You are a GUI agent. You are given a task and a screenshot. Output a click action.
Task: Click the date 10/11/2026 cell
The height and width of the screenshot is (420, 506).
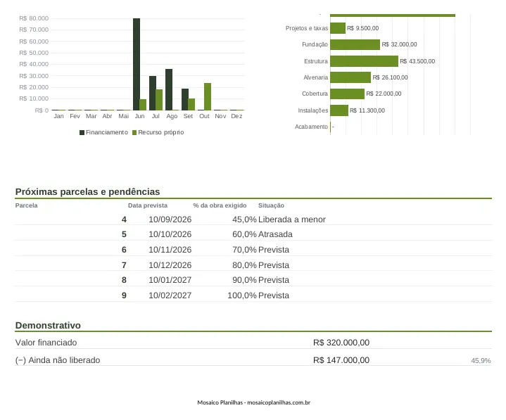pos(170,250)
